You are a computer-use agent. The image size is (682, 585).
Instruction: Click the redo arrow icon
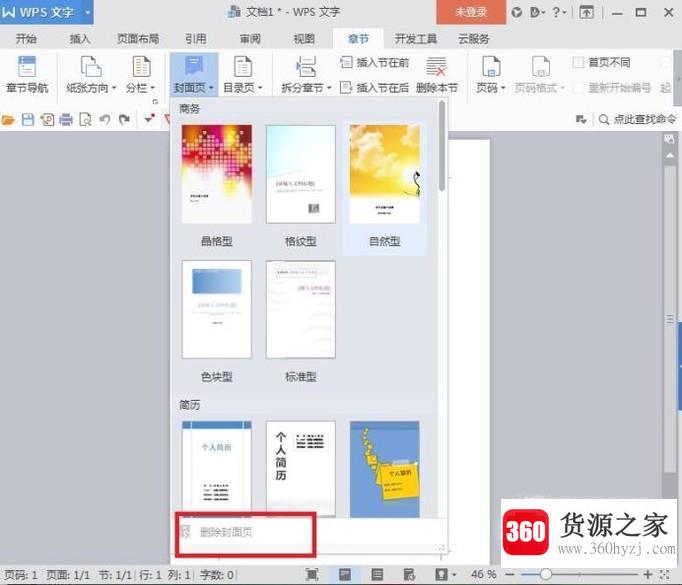124,119
